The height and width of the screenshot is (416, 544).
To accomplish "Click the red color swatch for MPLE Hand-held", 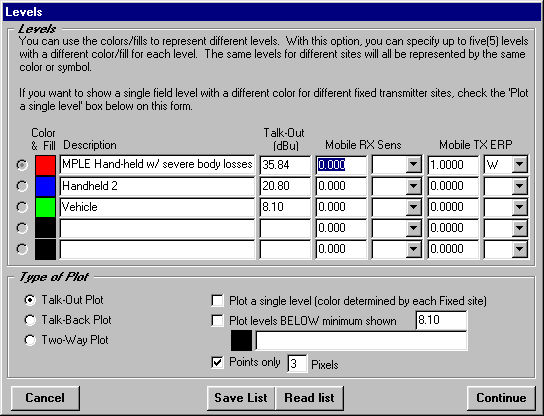I will coord(45,165).
